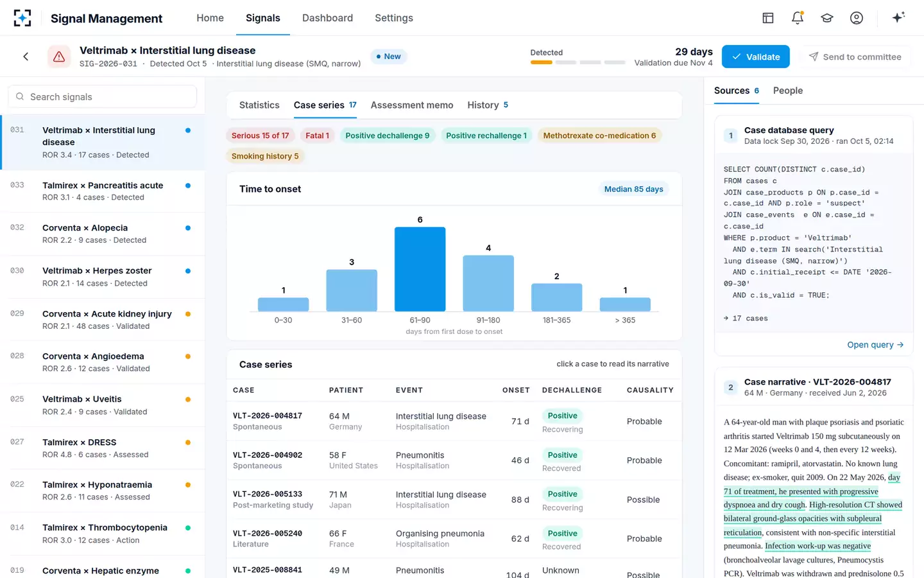
Task: Select Talmirex × DRESS signal
Action: [x=103, y=448]
